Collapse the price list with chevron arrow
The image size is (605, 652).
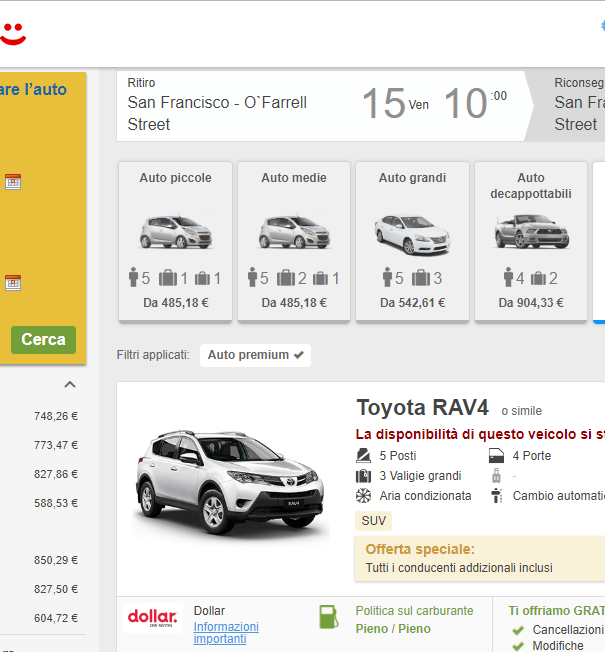pos(70,385)
